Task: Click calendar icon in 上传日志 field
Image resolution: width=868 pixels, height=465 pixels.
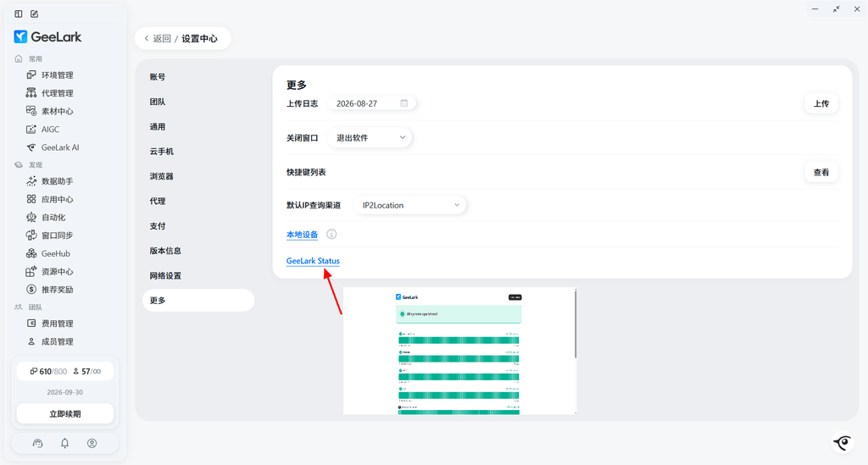Action: pos(404,103)
